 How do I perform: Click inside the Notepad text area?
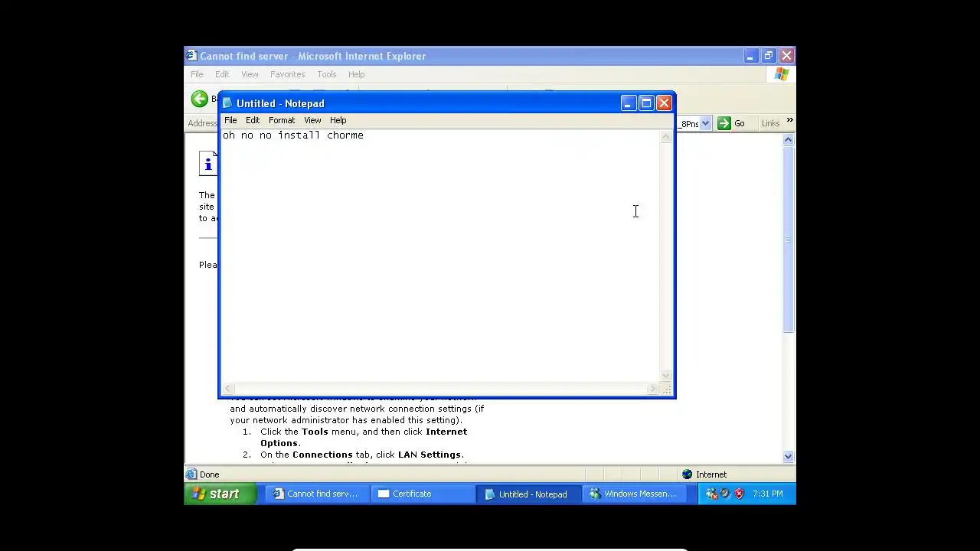440,256
